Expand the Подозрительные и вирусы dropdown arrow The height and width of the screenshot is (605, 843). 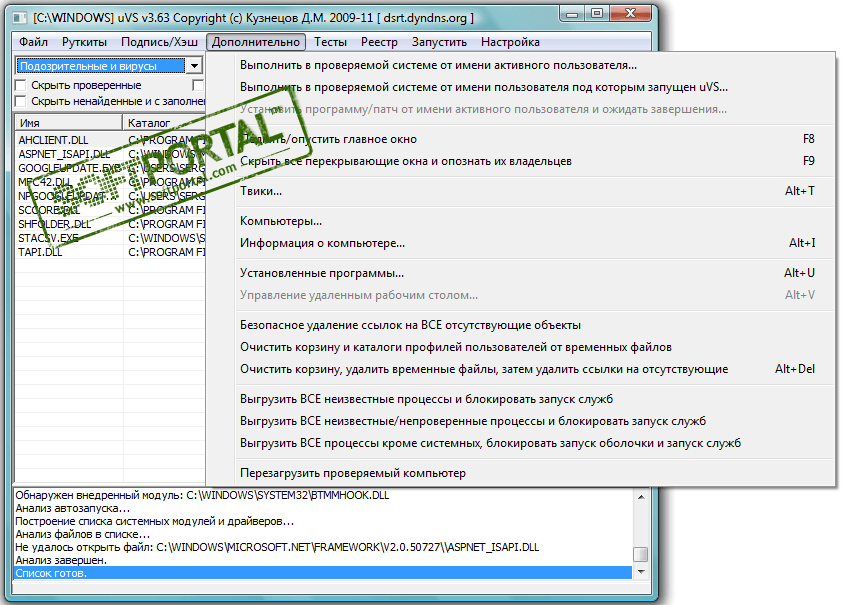tap(194, 66)
